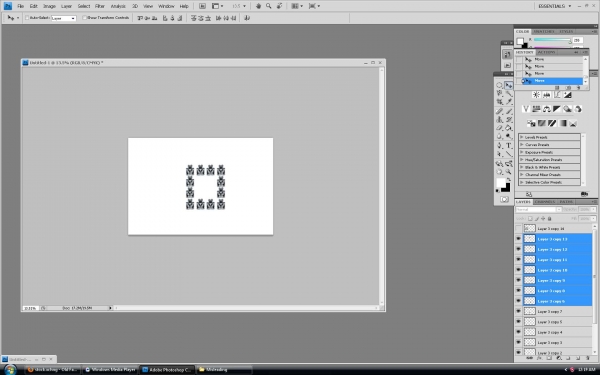The height and width of the screenshot is (375, 600).
Task: Select the Crop tool
Action: 500,102
